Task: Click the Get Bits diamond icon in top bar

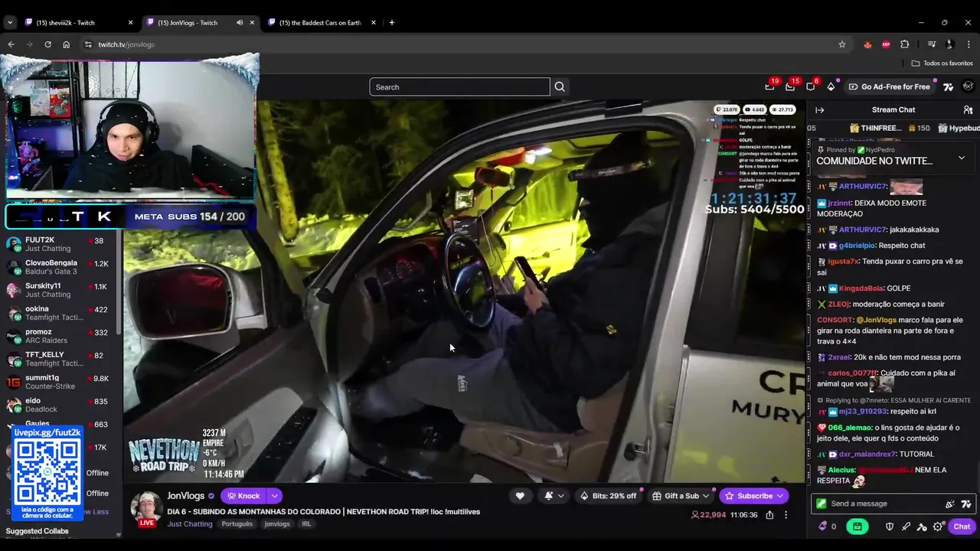Action: coord(831,86)
